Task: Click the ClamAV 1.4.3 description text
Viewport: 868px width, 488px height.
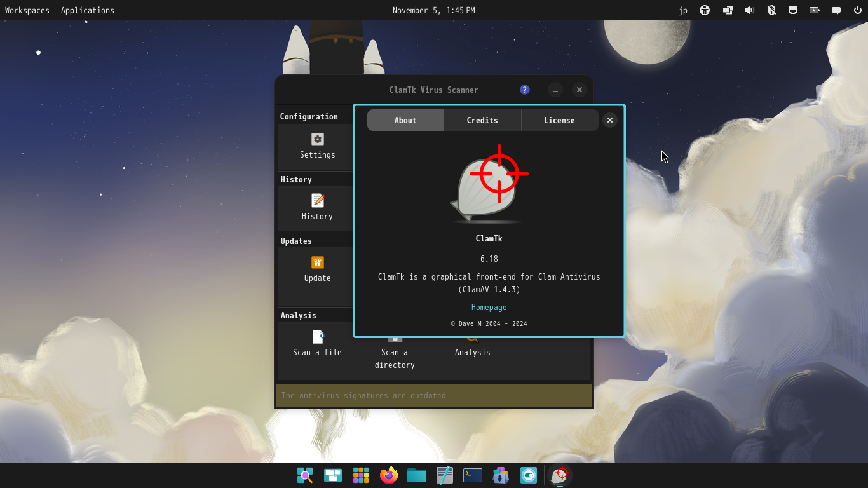Action: (x=489, y=283)
